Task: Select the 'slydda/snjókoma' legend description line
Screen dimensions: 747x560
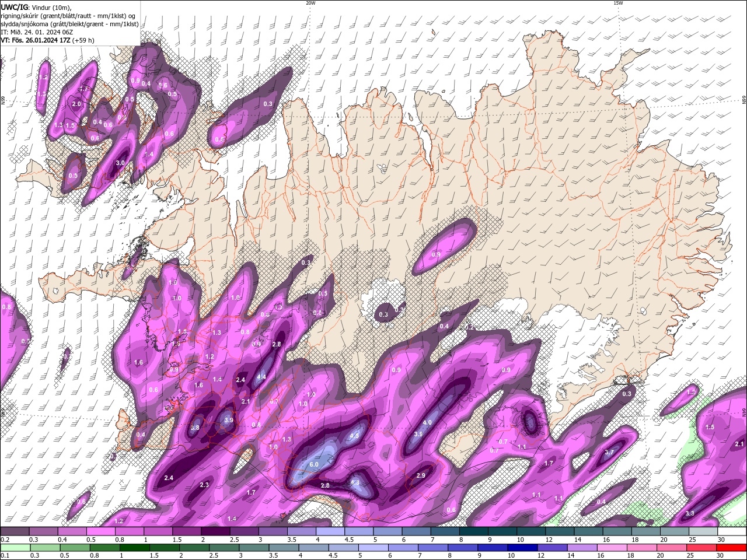Action: (70, 23)
